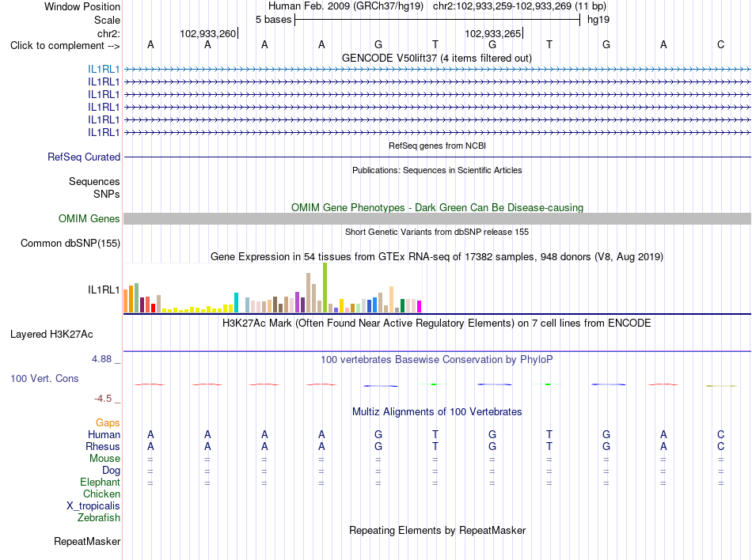The image size is (752, 560).
Task: Click the magenta bar ending the GTEx chart
Action: 420,307
